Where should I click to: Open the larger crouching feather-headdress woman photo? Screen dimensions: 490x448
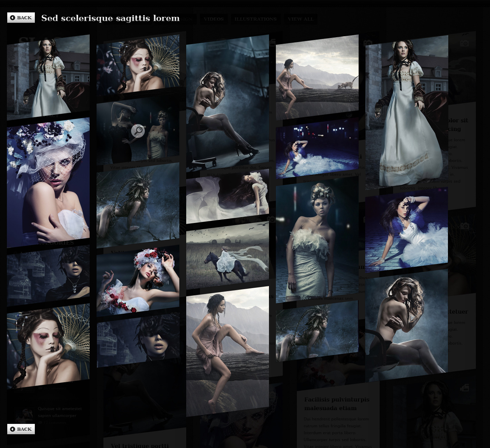point(138,205)
